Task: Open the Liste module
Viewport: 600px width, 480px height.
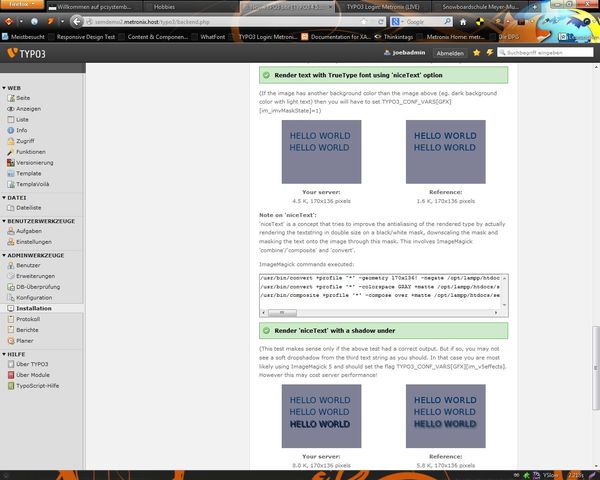Action: pos(18,119)
